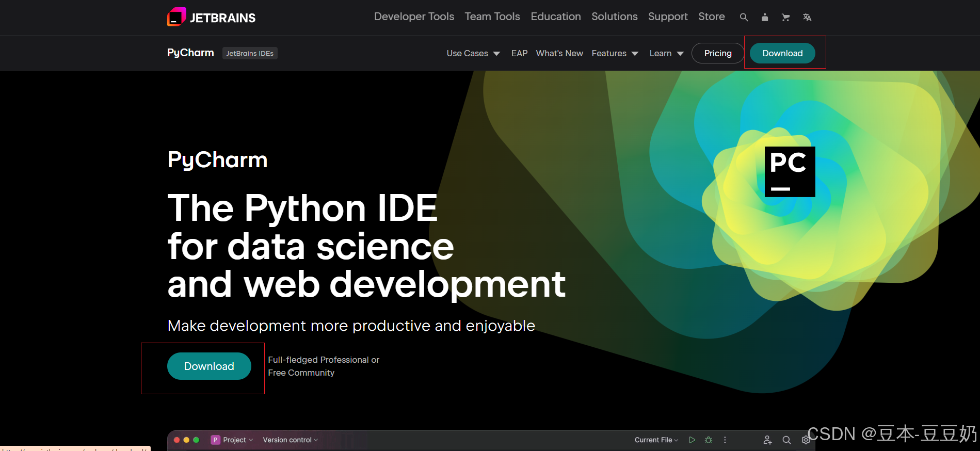The width and height of the screenshot is (980, 451).
Task: Expand the Features dropdown
Action: (615, 53)
